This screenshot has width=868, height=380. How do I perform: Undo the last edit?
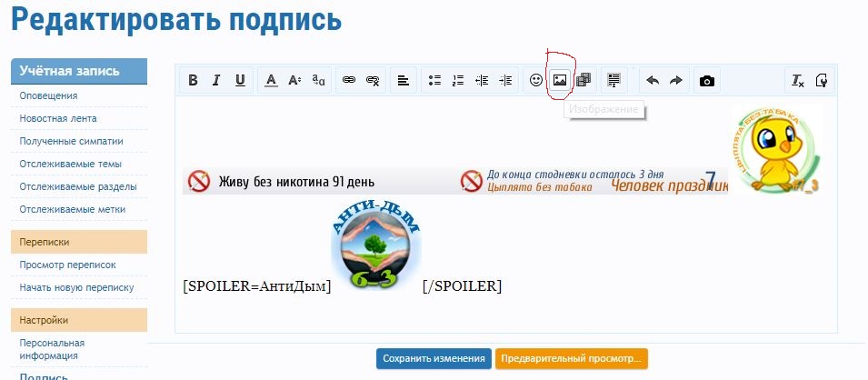(653, 80)
